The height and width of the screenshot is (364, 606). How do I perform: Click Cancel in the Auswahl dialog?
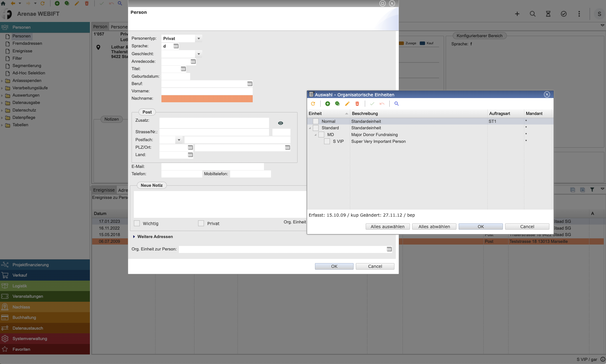(x=527, y=227)
